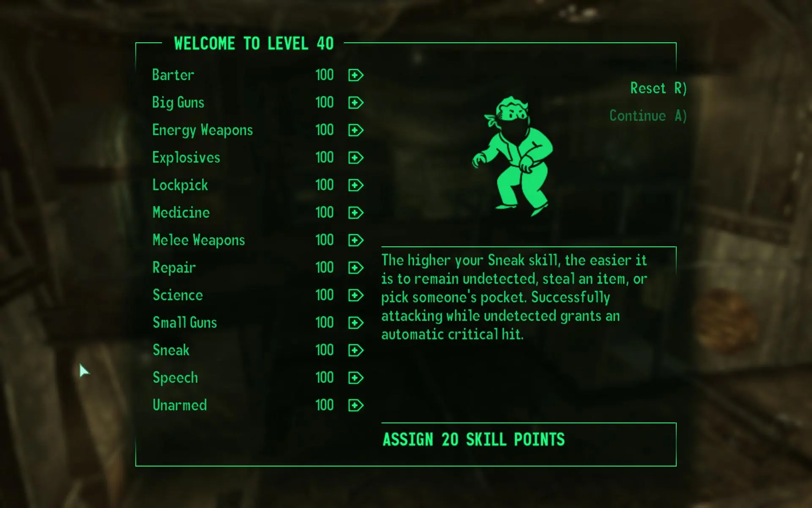Click the Unarmed skill increment arrow
812x508 pixels.
tap(355, 404)
